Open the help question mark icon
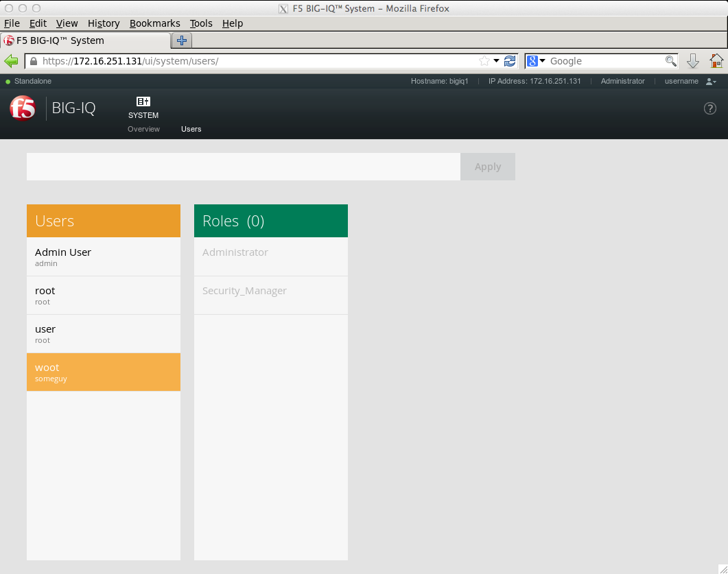 point(710,108)
